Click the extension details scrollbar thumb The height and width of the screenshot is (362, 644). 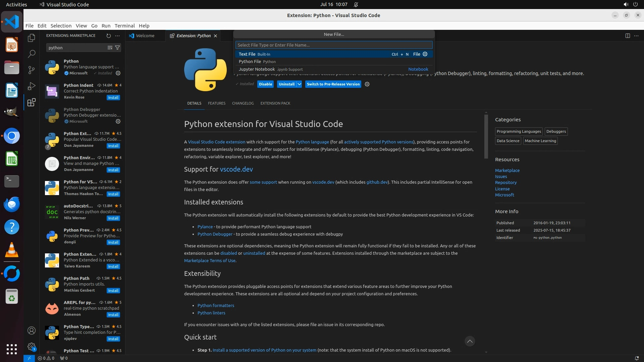(486, 136)
